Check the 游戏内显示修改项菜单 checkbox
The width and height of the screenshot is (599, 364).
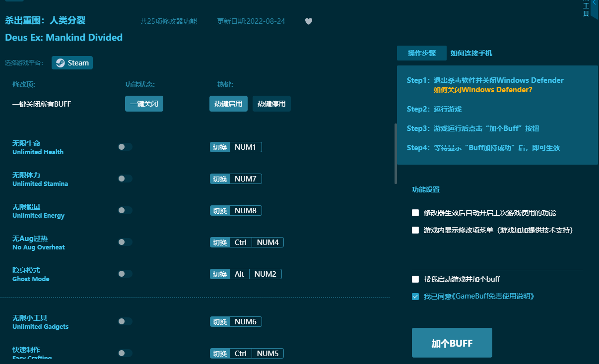415,230
